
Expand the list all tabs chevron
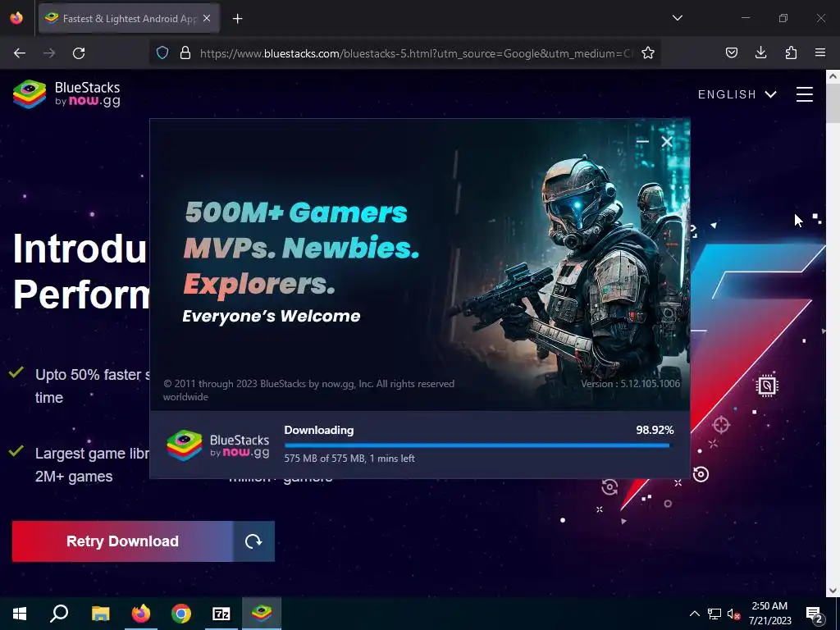click(x=677, y=18)
